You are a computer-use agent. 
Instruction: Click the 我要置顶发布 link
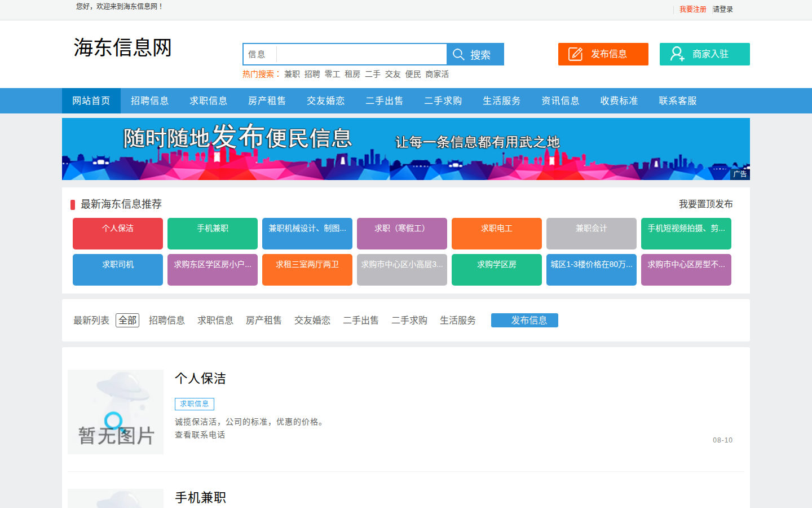(706, 204)
